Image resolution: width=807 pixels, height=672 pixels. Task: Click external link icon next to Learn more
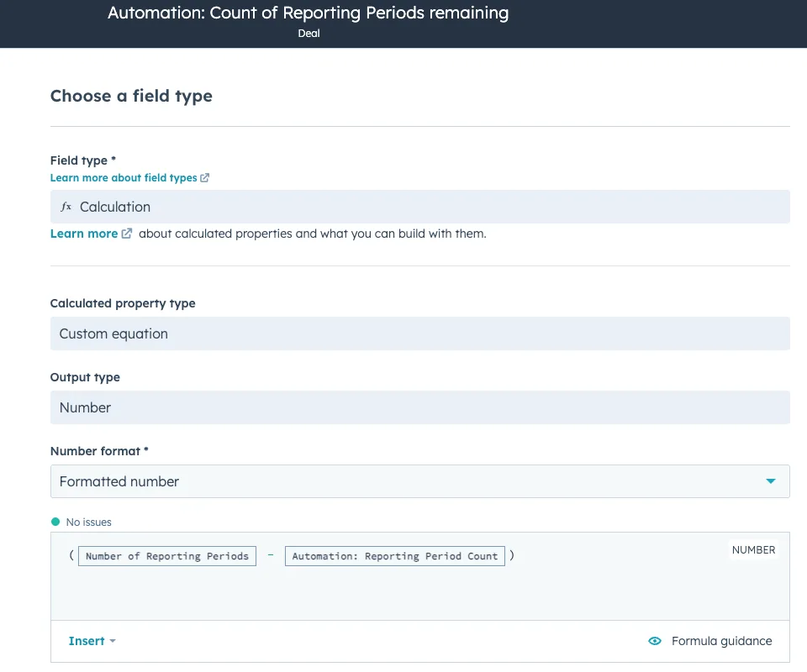click(x=127, y=234)
